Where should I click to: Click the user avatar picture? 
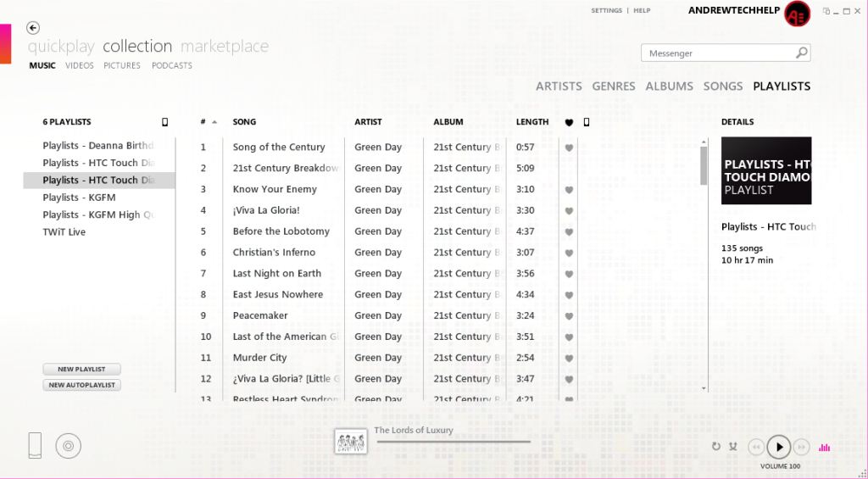click(797, 13)
